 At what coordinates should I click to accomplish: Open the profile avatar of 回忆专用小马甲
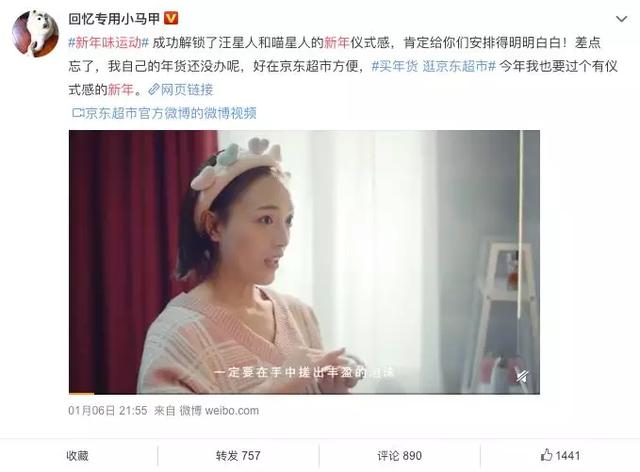(35, 34)
